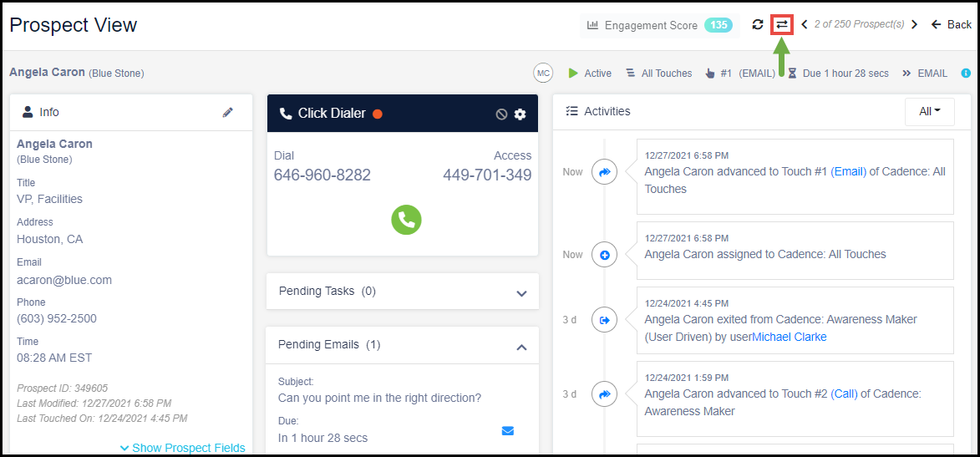Click the pending email envelope icon
The height and width of the screenshot is (457, 980).
507,431
